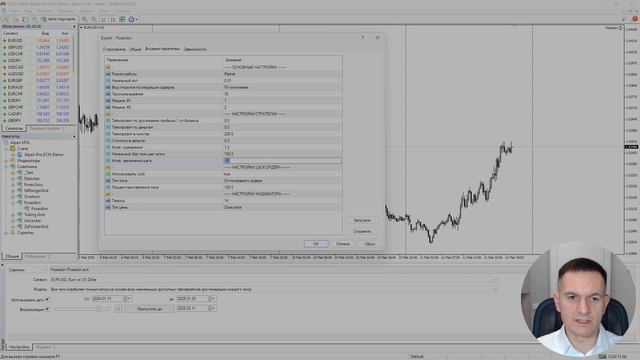Screen dimensions: 640x360
Task: Open the Модель dropdown arrow in tester
Action: 495,289
